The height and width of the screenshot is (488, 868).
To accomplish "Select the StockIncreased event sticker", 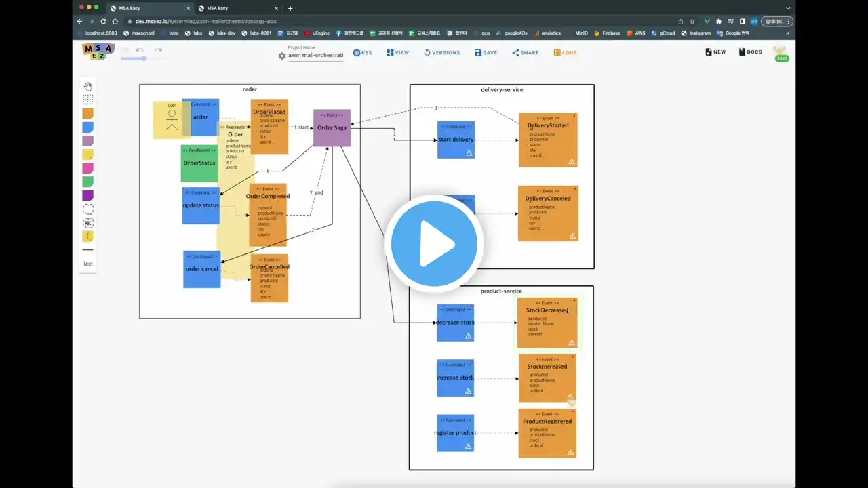I will tap(547, 378).
